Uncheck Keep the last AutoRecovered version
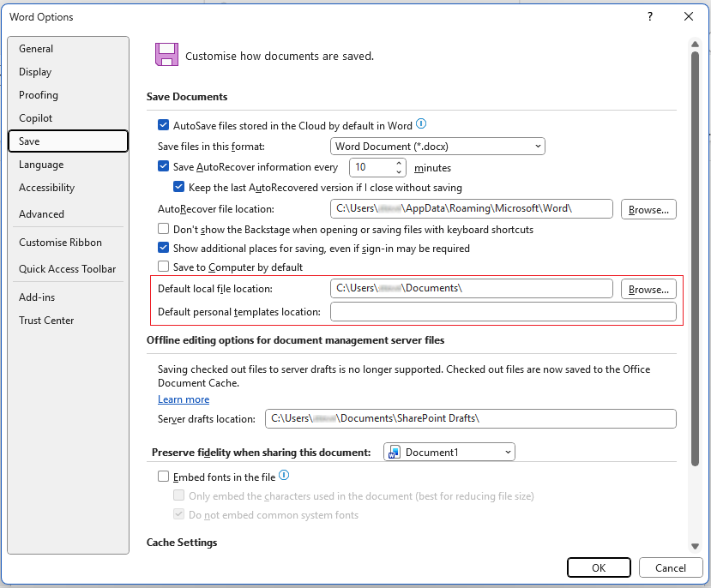This screenshot has width=711, height=588. (178, 187)
